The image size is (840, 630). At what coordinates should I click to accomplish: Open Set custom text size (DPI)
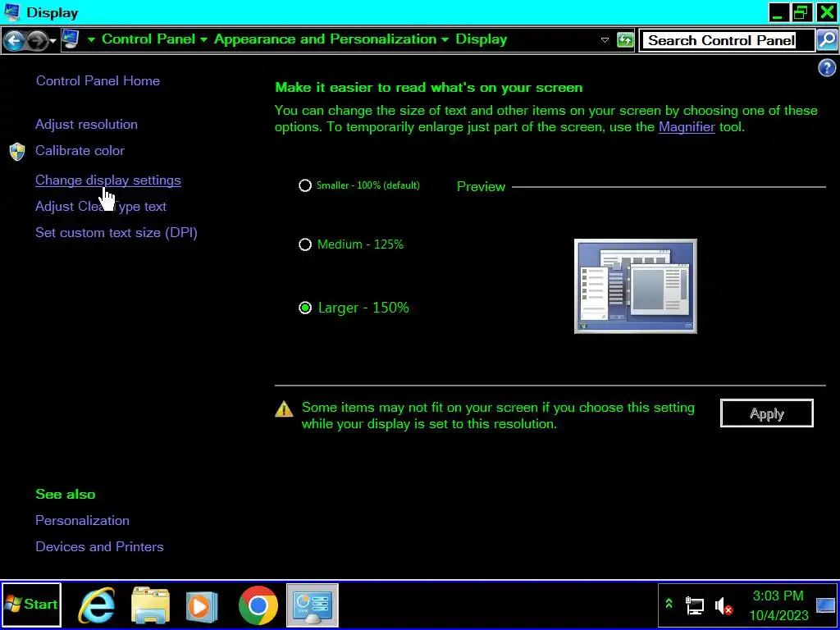(116, 233)
